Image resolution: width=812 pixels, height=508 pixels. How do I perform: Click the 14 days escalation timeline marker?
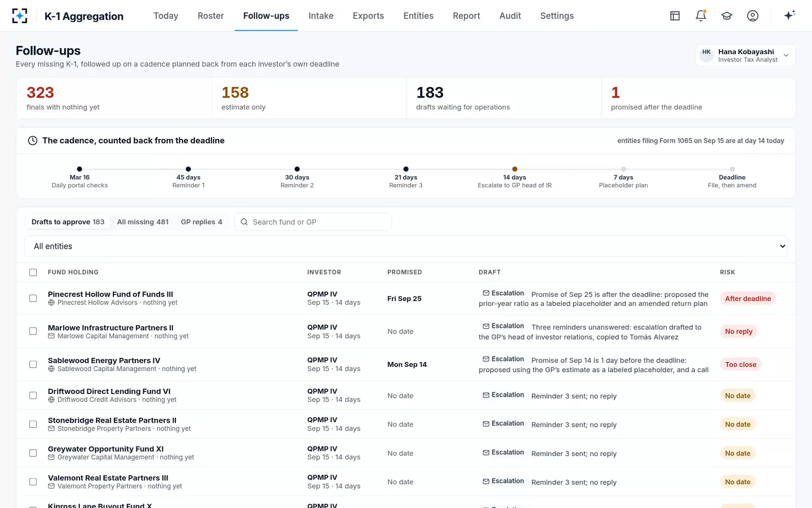515,169
